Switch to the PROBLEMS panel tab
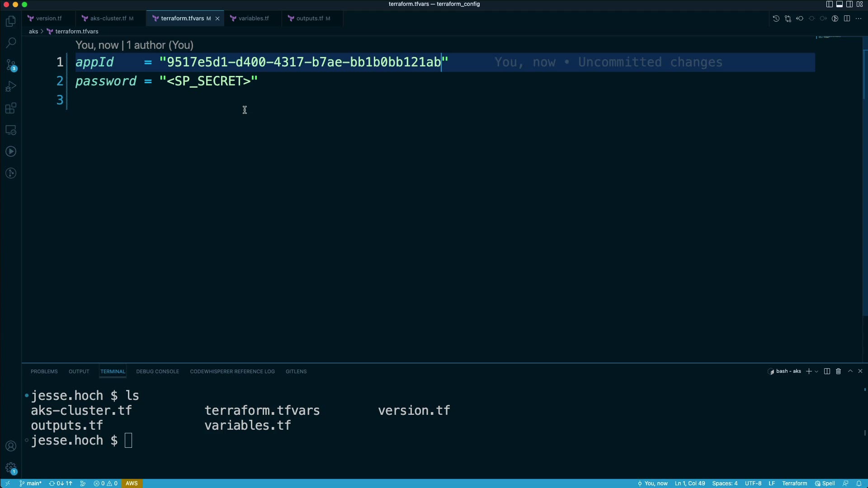Image resolution: width=868 pixels, height=488 pixels. pyautogui.click(x=44, y=371)
